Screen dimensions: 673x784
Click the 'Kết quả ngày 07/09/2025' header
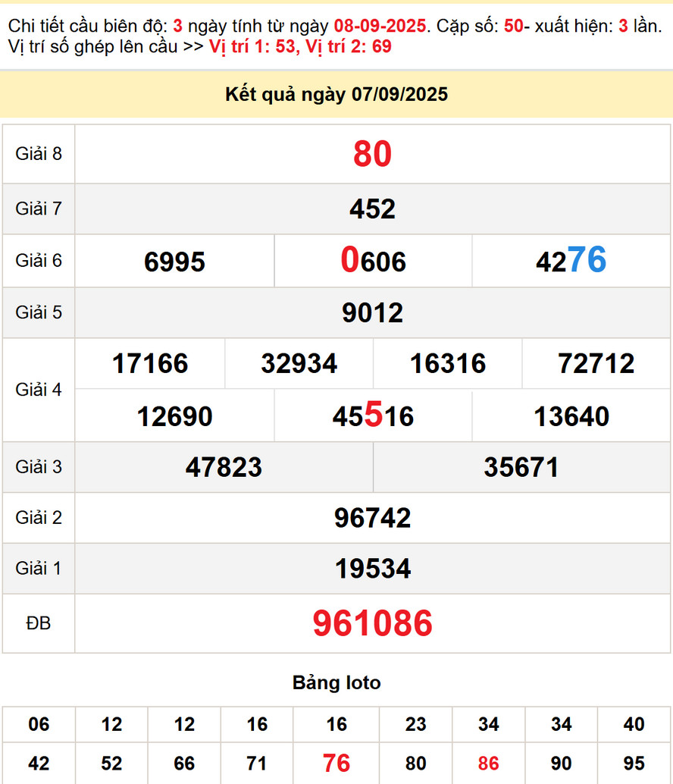point(336,95)
